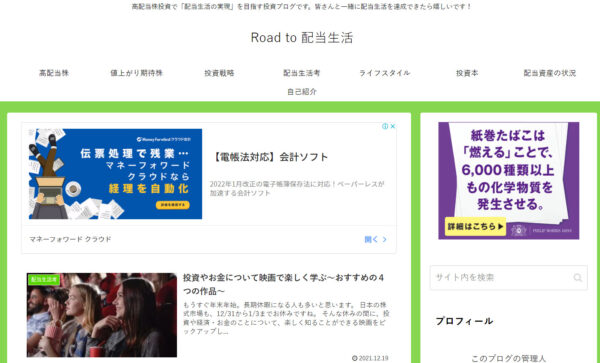Click the マネーフォワード クラウド advertiser name
600x363 pixels.
[70, 239]
